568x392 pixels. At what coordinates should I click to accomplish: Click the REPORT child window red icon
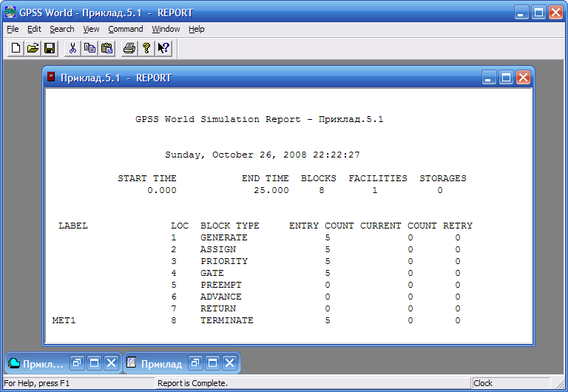tap(51, 76)
